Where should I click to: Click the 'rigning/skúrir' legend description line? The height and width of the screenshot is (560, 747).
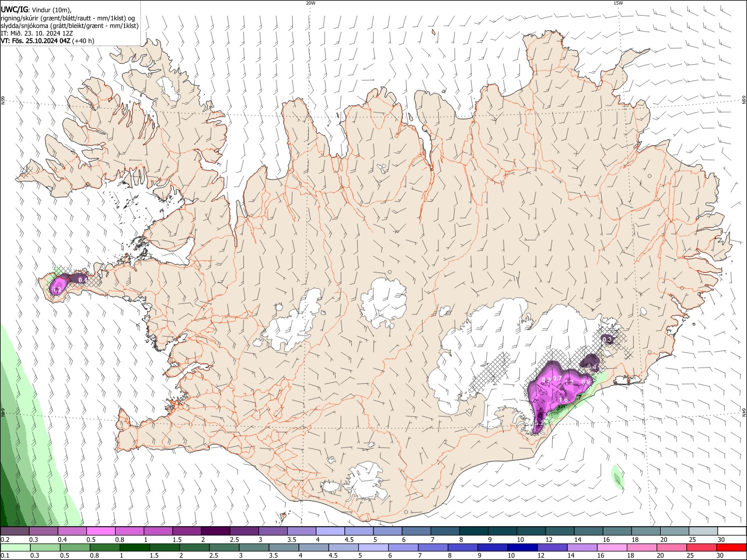pos(68,17)
